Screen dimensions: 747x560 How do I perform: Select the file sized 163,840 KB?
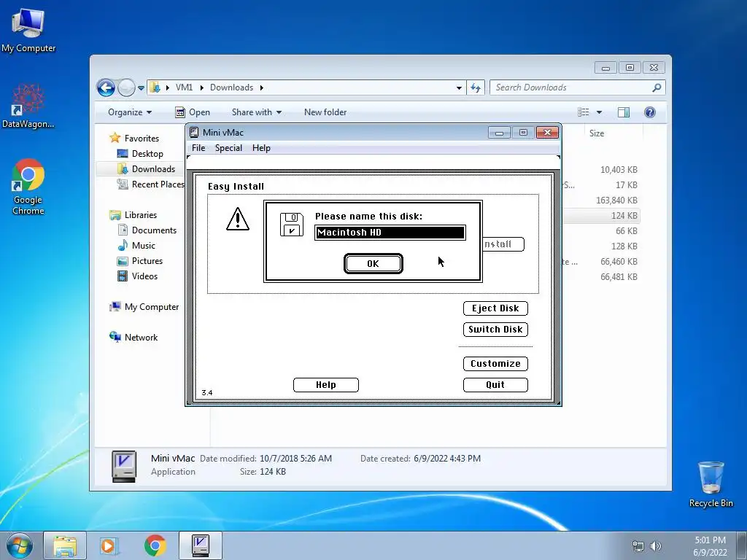(x=616, y=201)
